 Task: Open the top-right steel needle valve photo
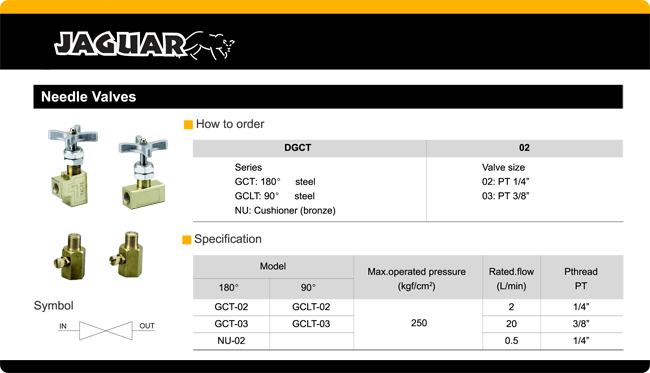click(143, 172)
